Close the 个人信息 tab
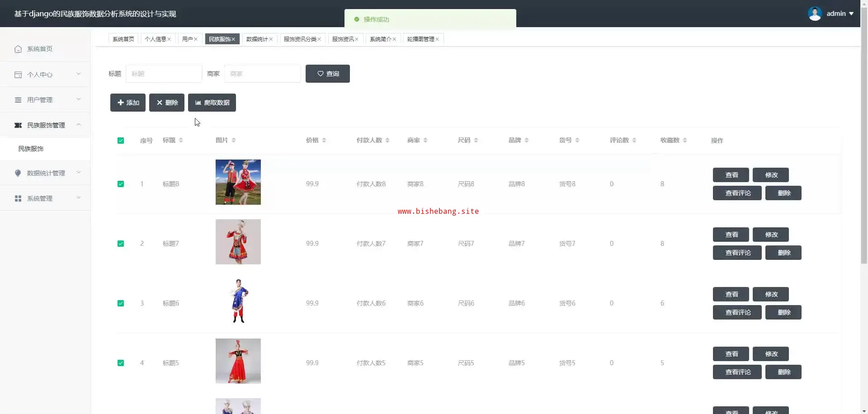This screenshot has width=868, height=414. 169,39
